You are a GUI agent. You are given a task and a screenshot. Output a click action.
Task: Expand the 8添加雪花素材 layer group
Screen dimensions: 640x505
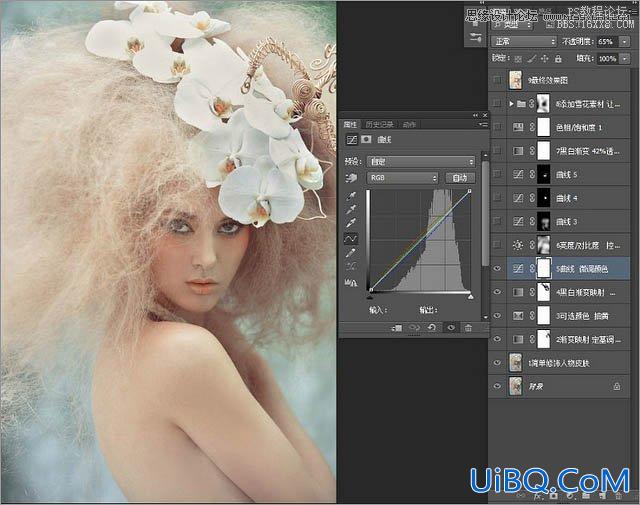(511, 104)
